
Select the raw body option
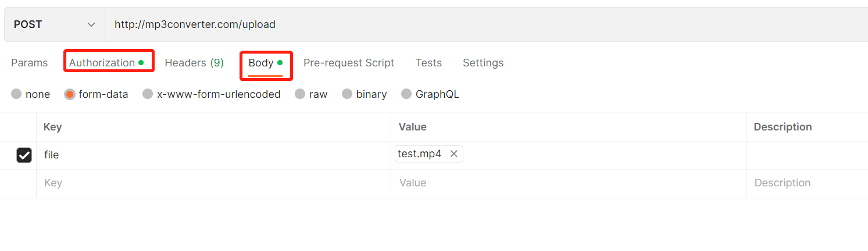click(x=300, y=94)
